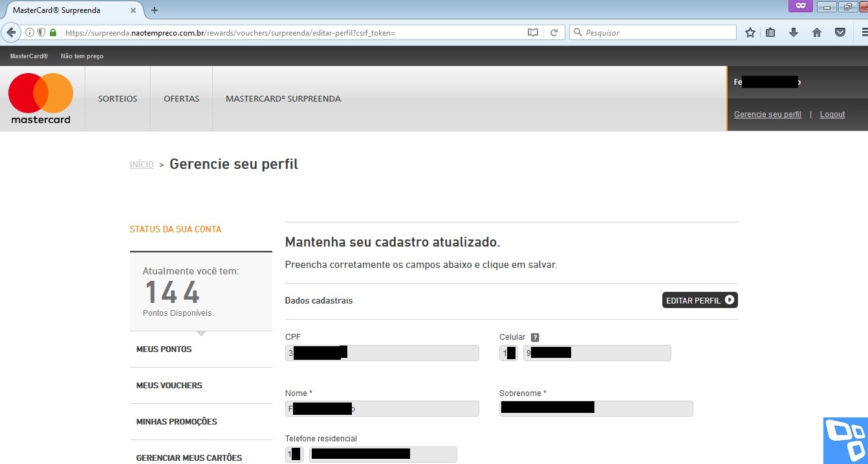The height and width of the screenshot is (464, 868).
Task: Open the MASTERCARD® SURPREENDA menu item
Action: coord(283,99)
